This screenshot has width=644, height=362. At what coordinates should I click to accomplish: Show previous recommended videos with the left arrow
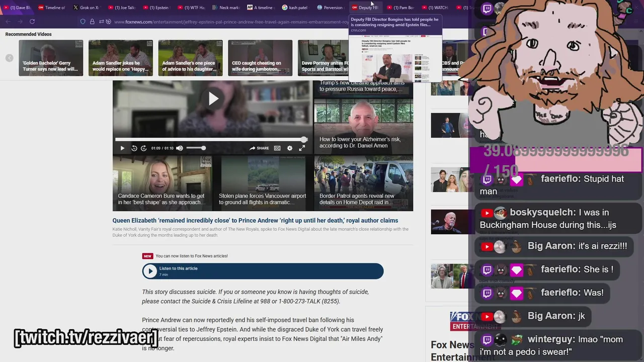tap(10, 58)
